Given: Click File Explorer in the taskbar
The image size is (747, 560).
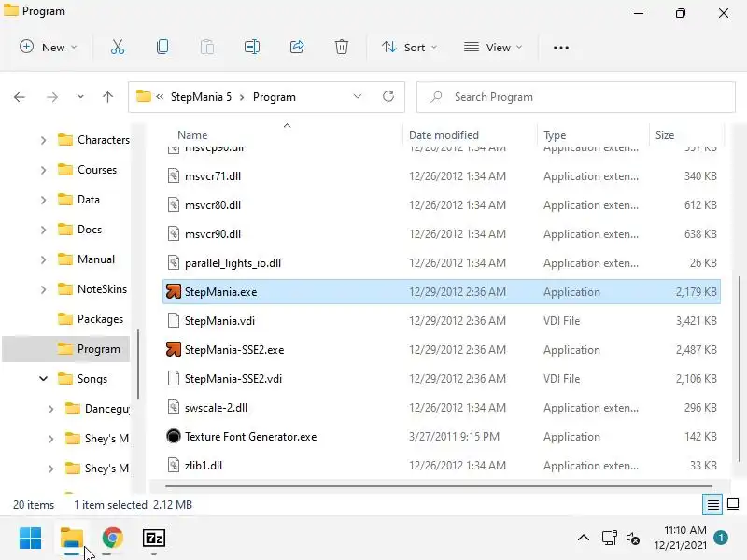Looking at the screenshot, I should pos(72,539).
